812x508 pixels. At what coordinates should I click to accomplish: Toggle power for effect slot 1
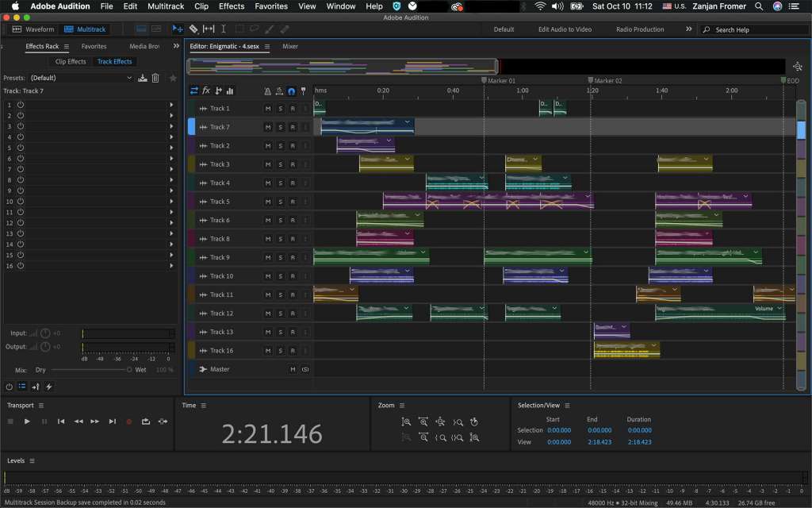pos(21,105)
